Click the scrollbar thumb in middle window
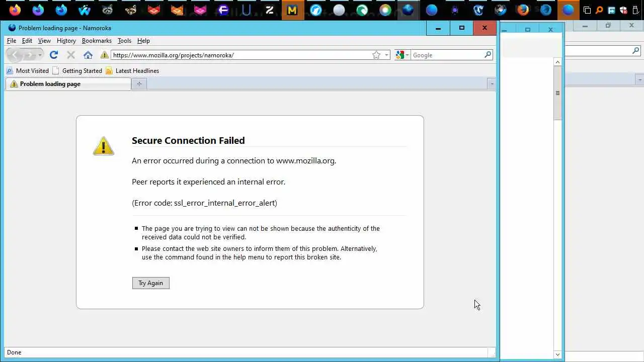 pos(557,93)
